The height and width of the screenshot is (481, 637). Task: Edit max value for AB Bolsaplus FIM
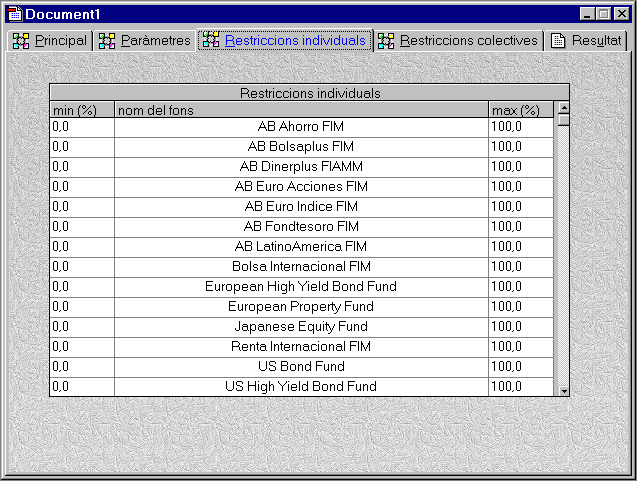pos(521,147)
